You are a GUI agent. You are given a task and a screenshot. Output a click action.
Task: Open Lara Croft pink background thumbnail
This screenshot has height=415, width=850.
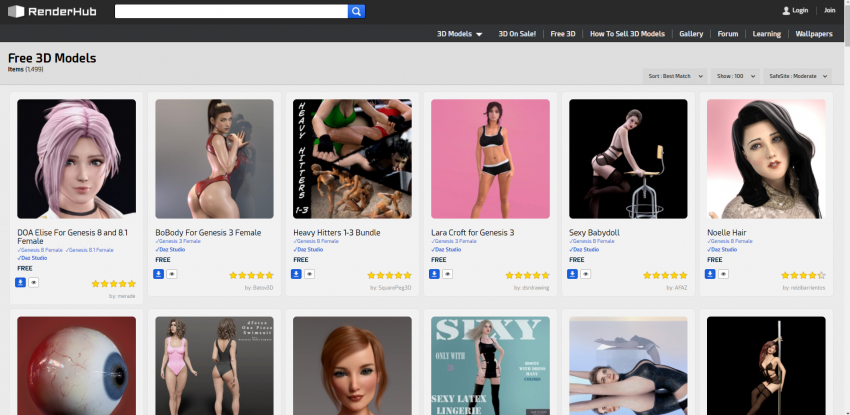pyautogui.click(x=490, y=159)
